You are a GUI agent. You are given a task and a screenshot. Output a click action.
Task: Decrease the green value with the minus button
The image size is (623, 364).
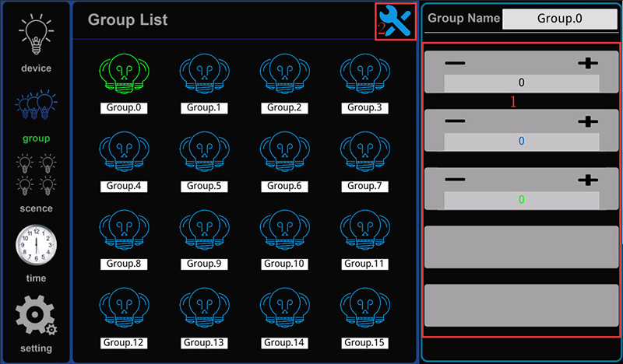point(455,180)
